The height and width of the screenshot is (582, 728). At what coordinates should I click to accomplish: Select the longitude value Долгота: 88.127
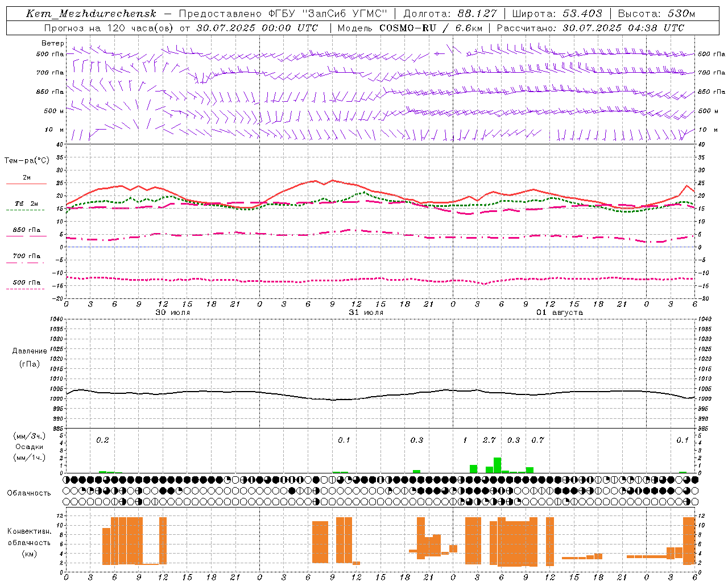point(450,14)
